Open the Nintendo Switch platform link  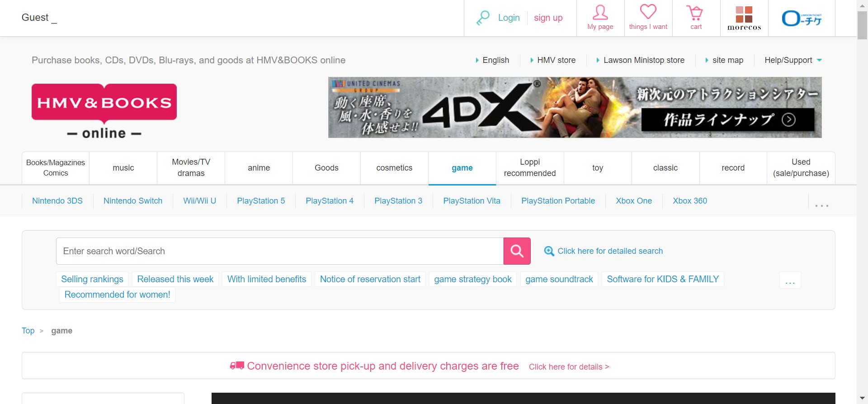pos(133,201)
